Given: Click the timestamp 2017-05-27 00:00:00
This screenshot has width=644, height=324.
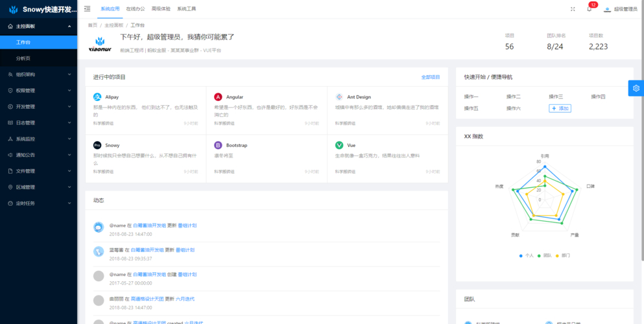Looking at the screenshot, I should 130,283.
